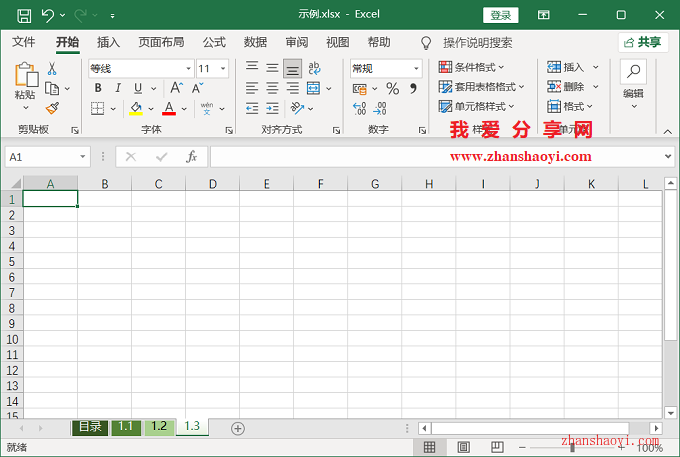Apply accounting currency format
The height and width of the screenshot is (457, 680).
click(x=360, y=89)
